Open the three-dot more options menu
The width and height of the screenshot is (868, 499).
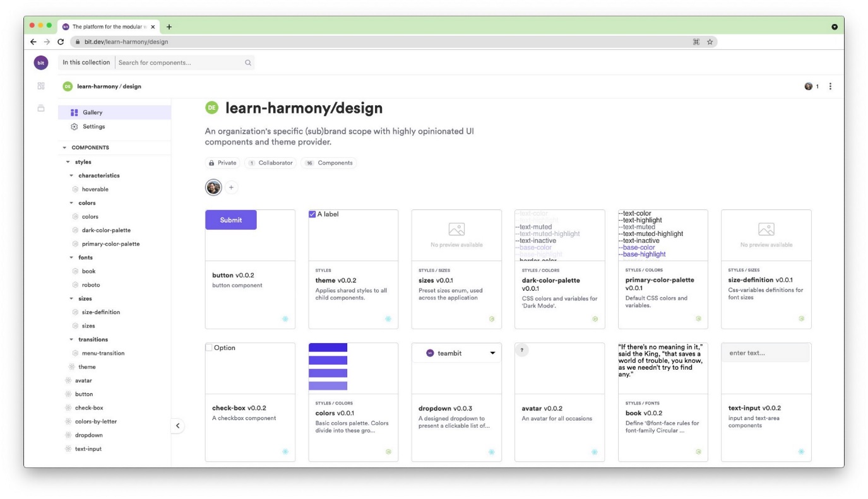point(830,86)
